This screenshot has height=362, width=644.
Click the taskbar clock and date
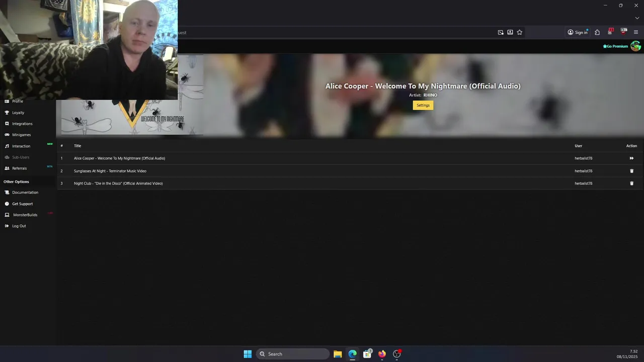coord(627,354)
